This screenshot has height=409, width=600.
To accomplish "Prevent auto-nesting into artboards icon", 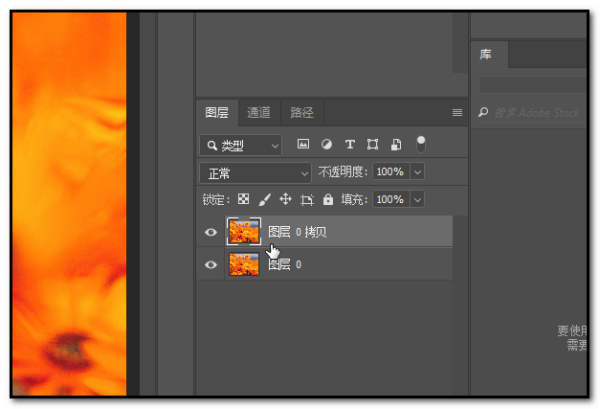I will [x=307, y=199].
